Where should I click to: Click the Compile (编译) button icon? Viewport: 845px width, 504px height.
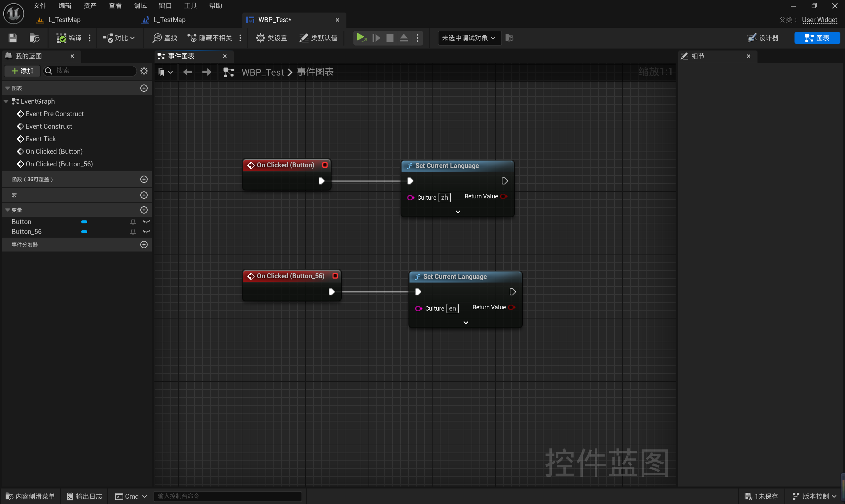coord(61,38)
